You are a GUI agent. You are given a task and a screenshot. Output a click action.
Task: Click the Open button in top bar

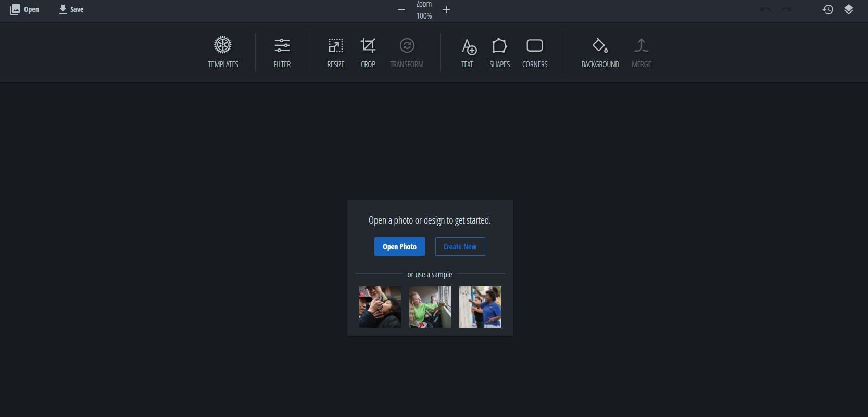coord(24,9)
